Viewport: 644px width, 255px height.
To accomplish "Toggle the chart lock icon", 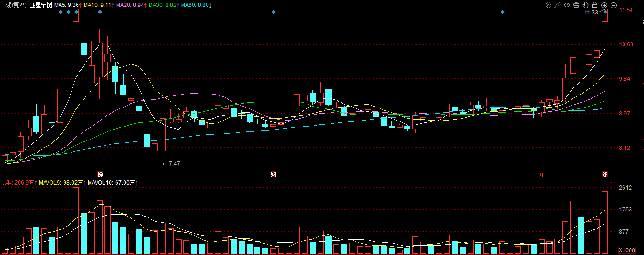I will [x=595, y=5].
